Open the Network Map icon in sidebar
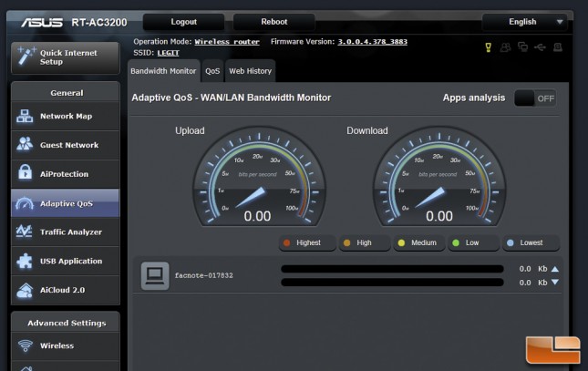This screenshot has width=588, height=371. tap(25, 117)
